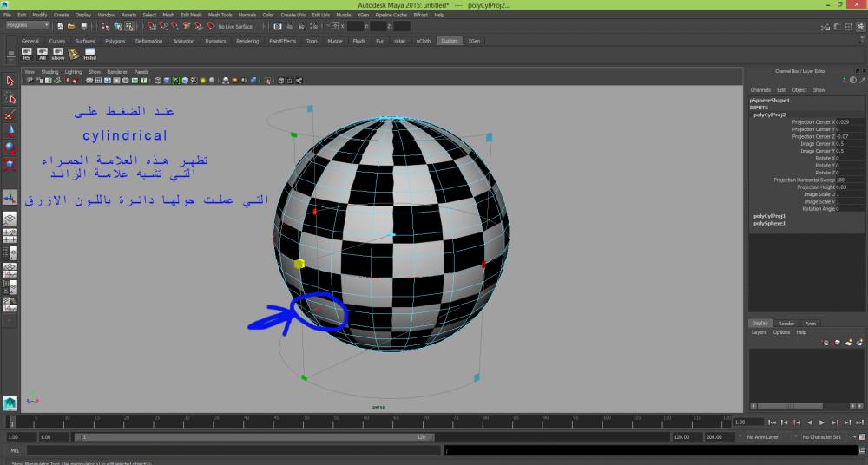Choose the Paint Selection brush tool
Screen dimensions: 868x465
(10, 115)
